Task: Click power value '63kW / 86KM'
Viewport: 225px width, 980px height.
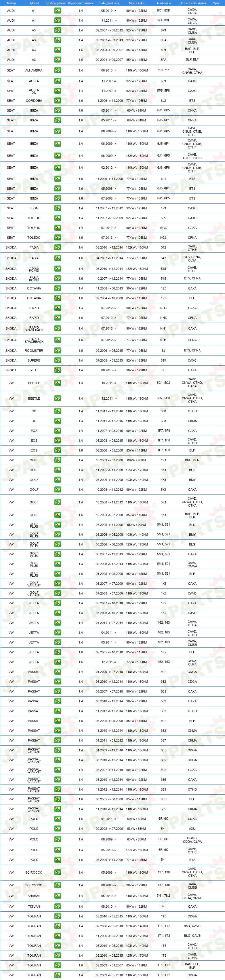Action: pos(137,829)
